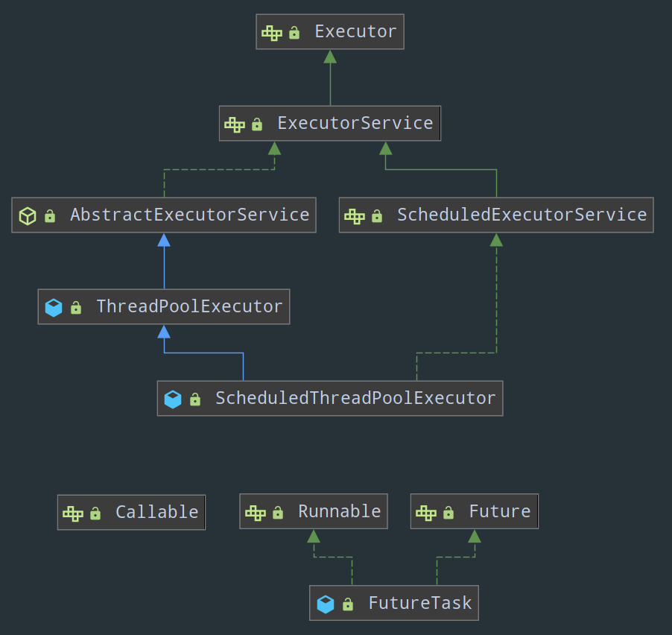The height and width of the screenshot is (635, 672).
Task: Select the Executor label text
Action: point(355,31)
